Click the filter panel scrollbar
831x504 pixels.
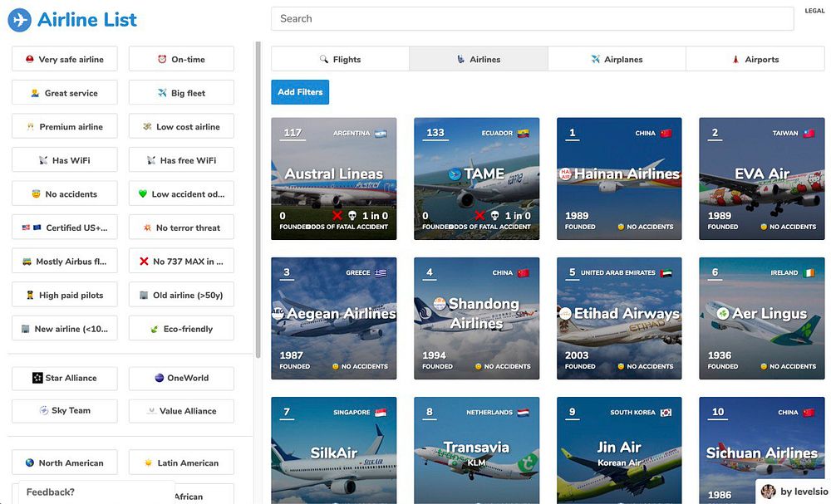click(258, 199)
